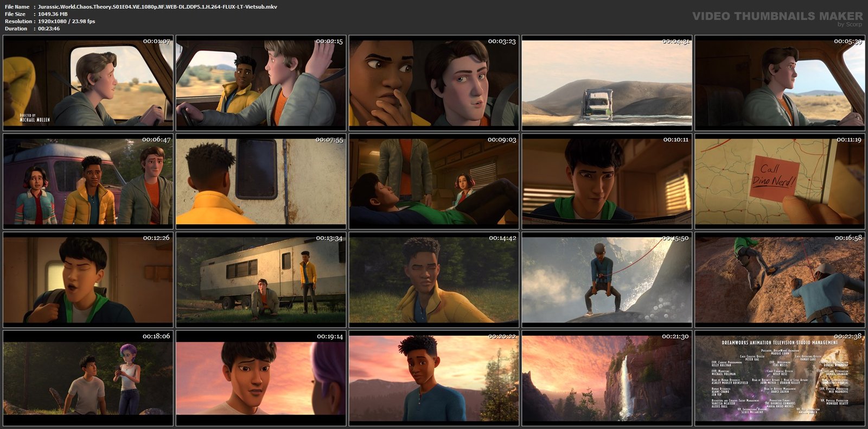
Task: Open the trailer frame at 00:13:34
Action: (261, 280)
